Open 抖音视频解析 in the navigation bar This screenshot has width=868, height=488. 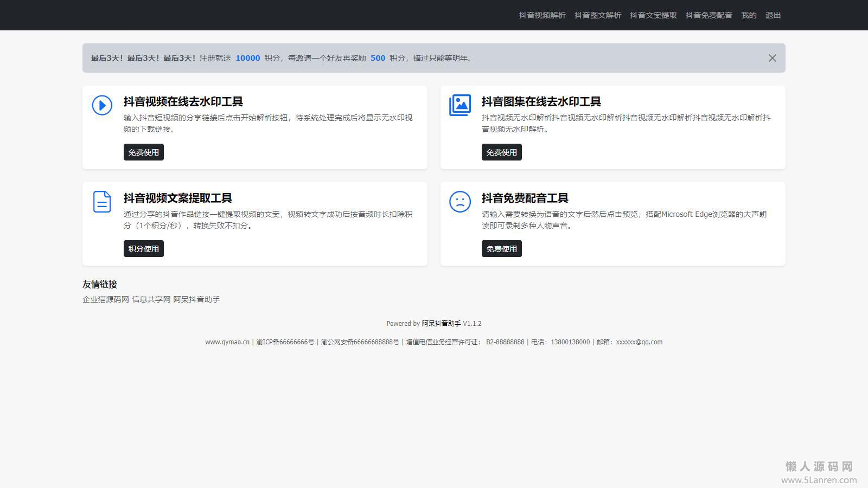tap(542, 15)
